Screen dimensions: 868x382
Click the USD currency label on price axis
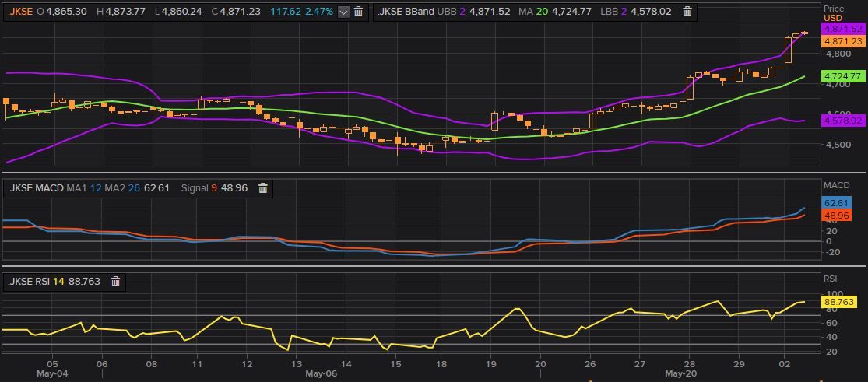833,18
